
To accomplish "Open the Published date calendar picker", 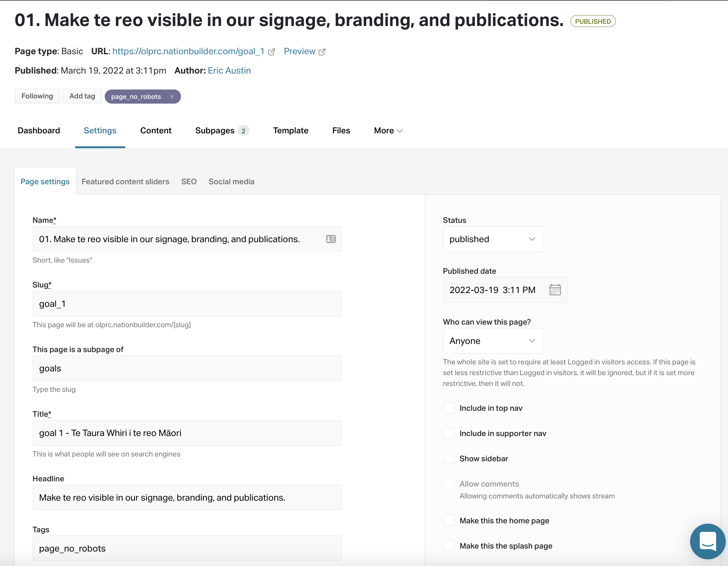I will point(555,290).
